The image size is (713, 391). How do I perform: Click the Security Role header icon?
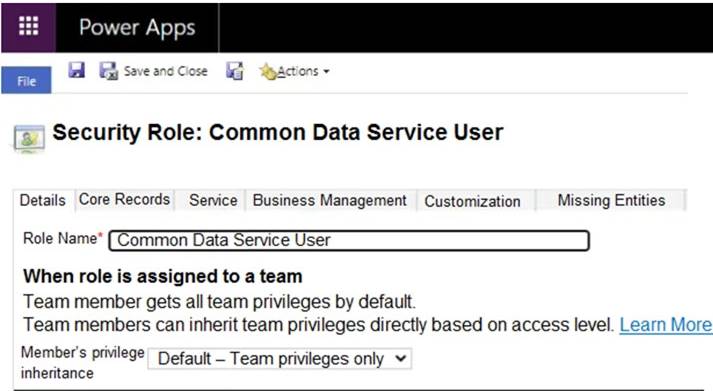[x=29, y=138]
